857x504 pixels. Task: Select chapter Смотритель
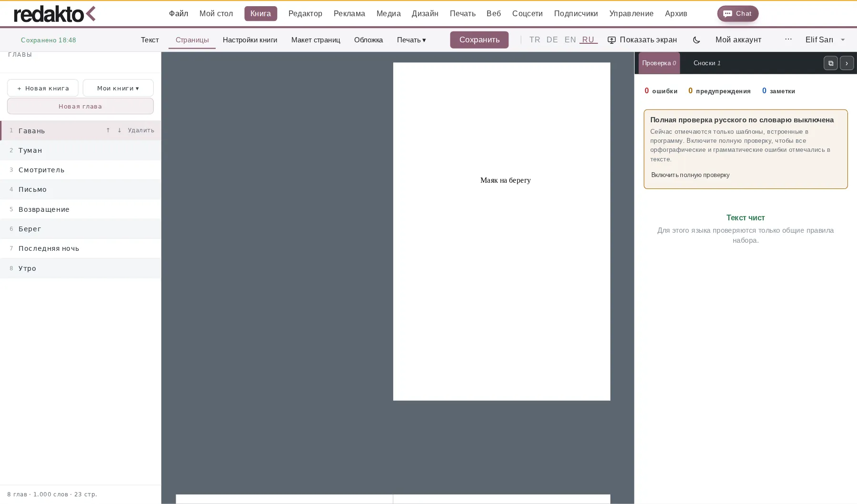tap(80, 170)
